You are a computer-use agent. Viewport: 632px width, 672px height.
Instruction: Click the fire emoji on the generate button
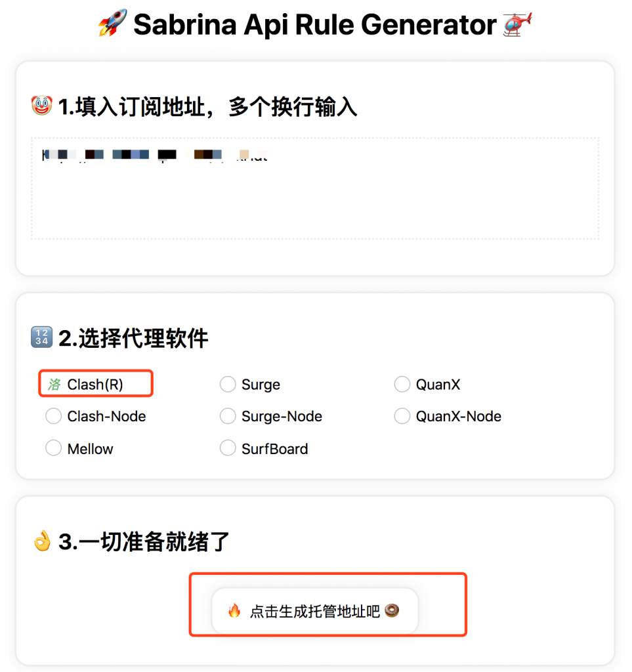coord(234,612)
